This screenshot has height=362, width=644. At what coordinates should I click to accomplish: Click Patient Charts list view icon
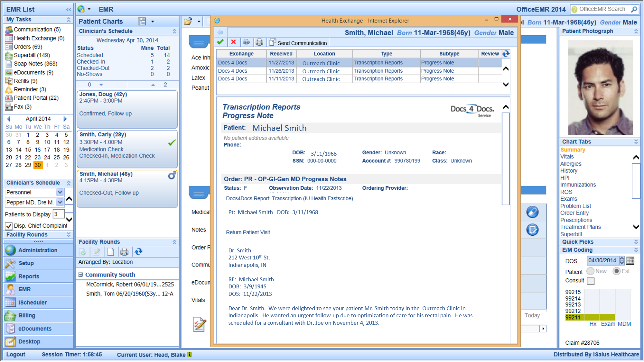(x=142, y=22)
